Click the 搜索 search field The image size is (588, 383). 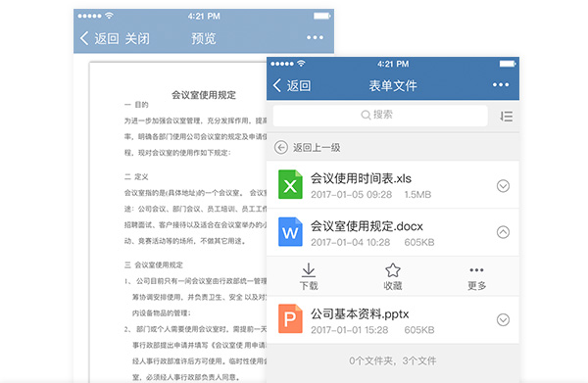pyautogui.click(x=380, y=115)
